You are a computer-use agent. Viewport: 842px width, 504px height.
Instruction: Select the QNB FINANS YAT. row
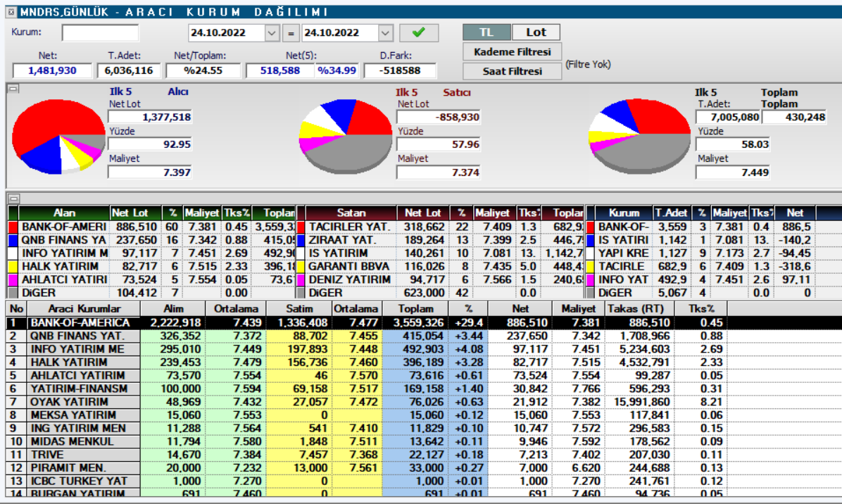(x=424, y=336)
